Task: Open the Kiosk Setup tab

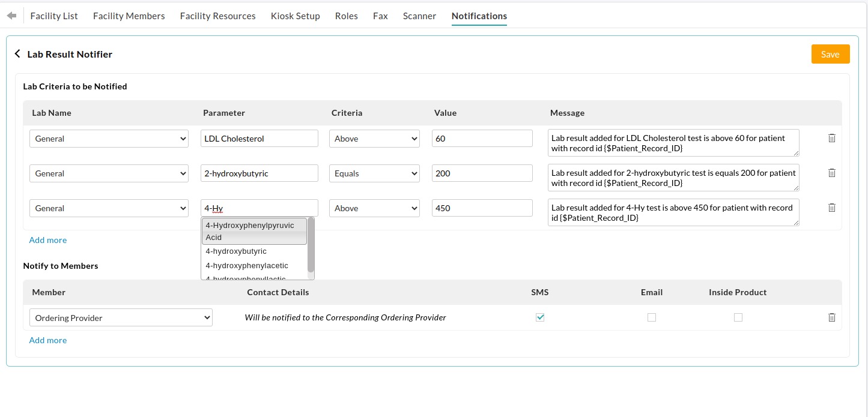Action: (x=295, y=16)
